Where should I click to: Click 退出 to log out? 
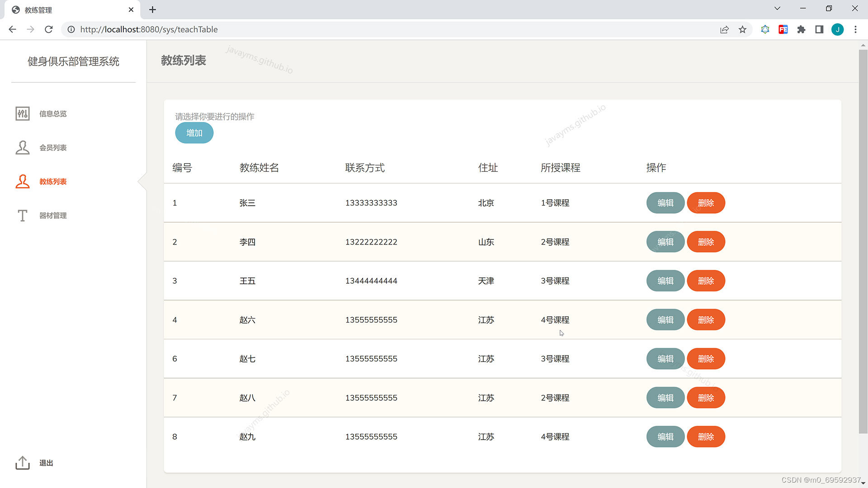tap(46, 463)
